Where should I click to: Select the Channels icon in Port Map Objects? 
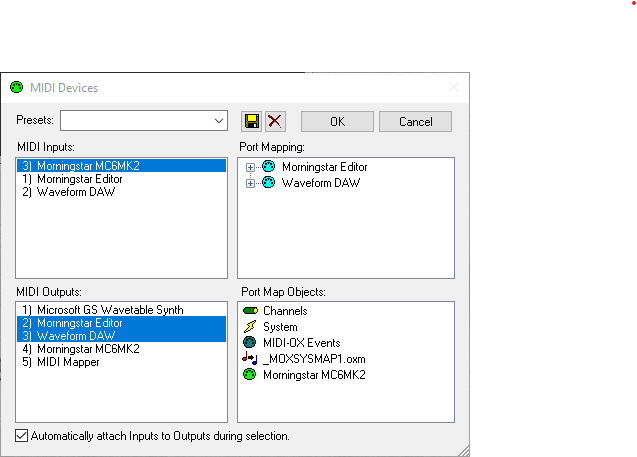250,311
